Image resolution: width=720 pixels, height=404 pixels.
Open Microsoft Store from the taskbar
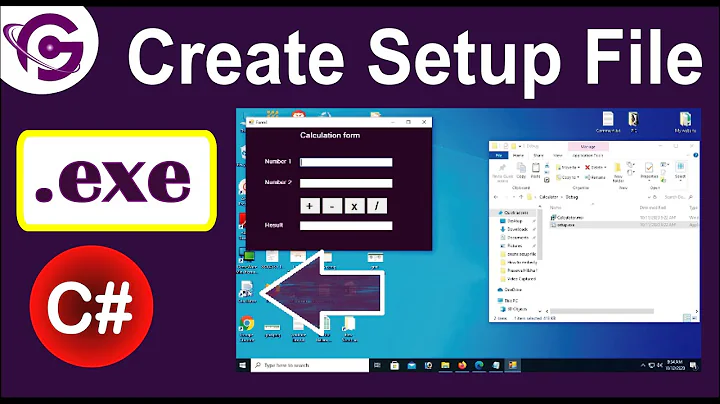(394, 365)
